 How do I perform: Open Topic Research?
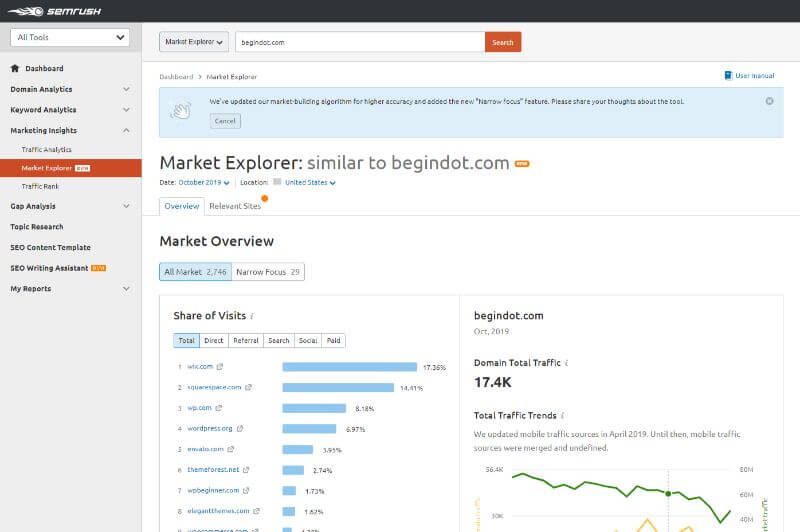[37, 227]
